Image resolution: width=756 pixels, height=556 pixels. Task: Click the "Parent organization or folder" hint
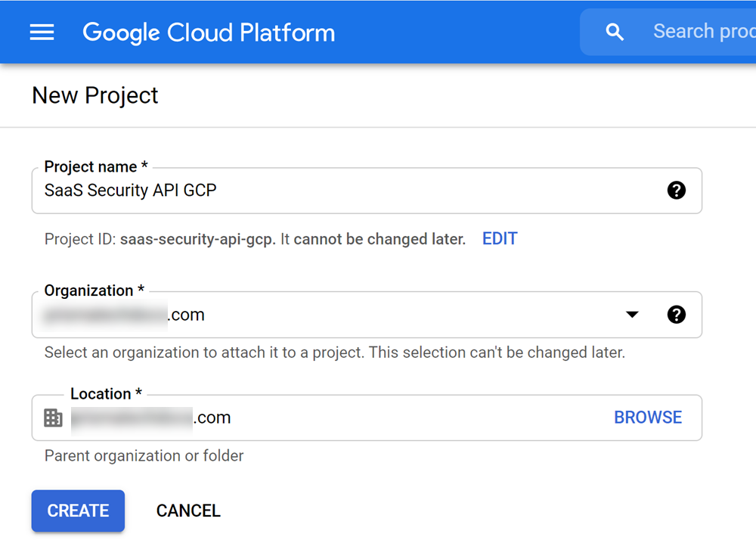pyautogui.click(x=144, y=455)
